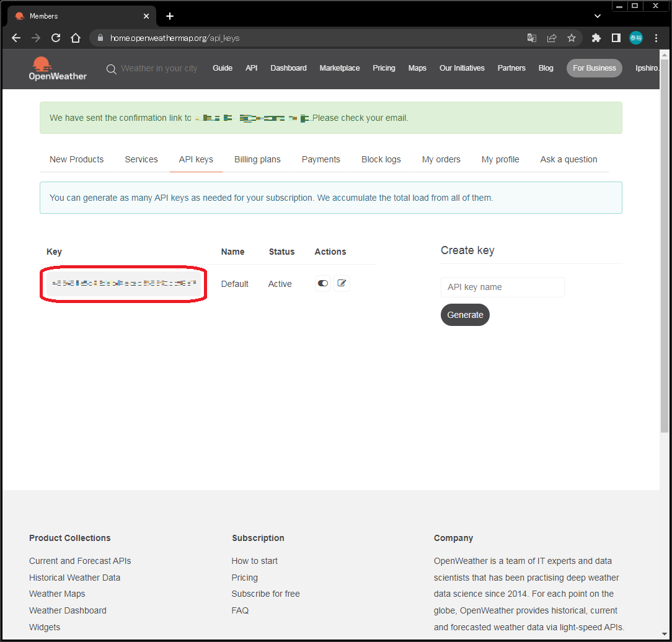The height and width of the screenshot is (642, 672).
Task: Open the FAQ footer link
Action: 240,611
